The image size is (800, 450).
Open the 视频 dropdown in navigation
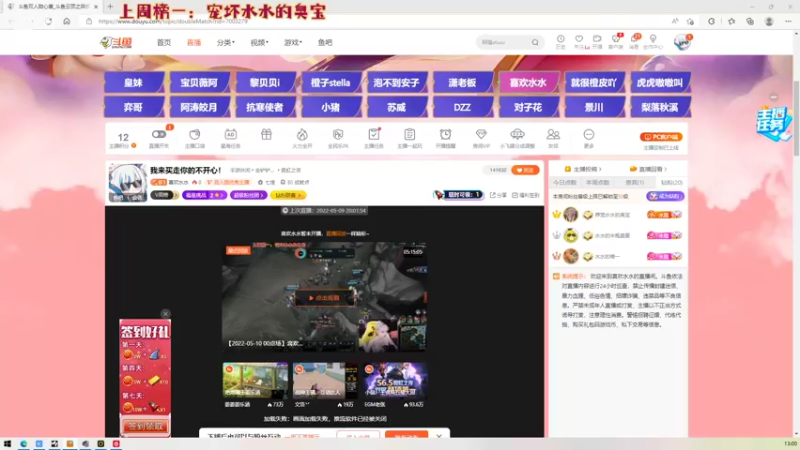[x=259, y=42]
